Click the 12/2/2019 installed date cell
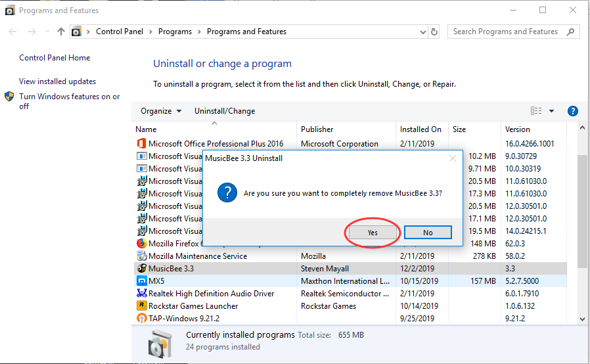The height and width of the screenshot is (364, 590). point(417,268)
